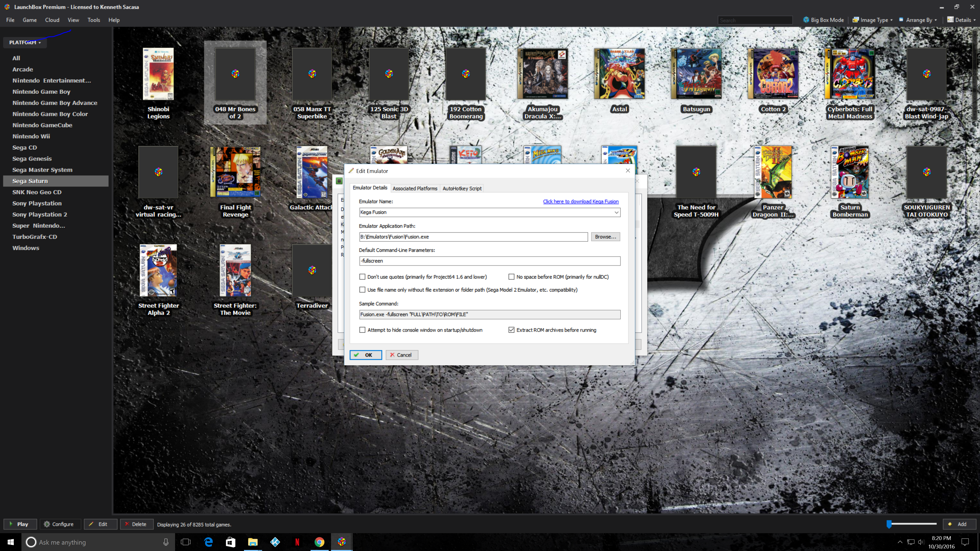Open Details view dropdown
The image size is (980, 551).
[961, 20]
